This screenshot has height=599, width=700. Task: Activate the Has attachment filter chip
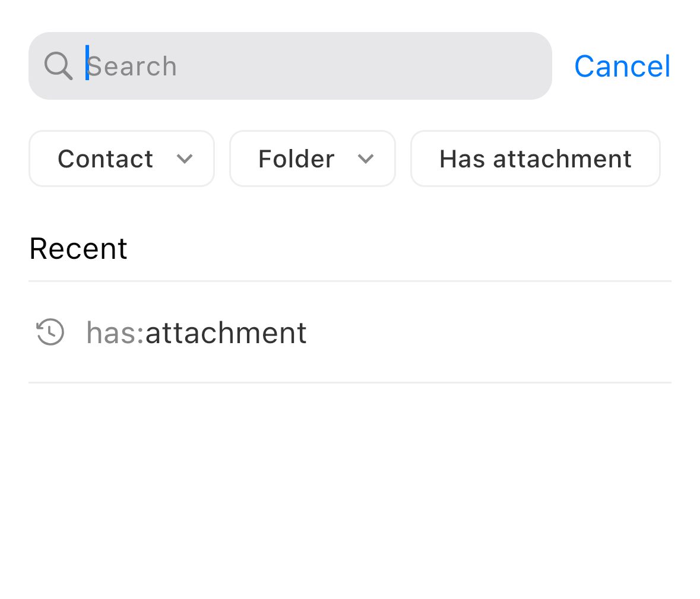tap(535, 159)
